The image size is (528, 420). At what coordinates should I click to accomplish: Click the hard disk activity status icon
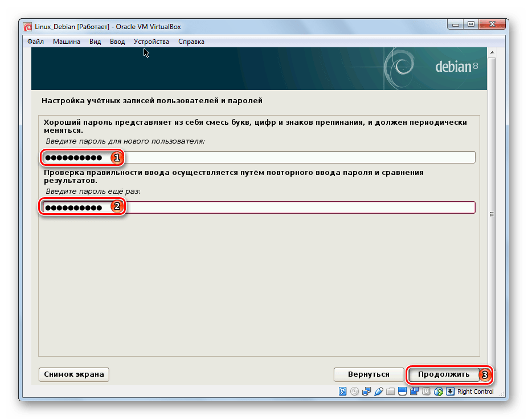click(343, 392)
